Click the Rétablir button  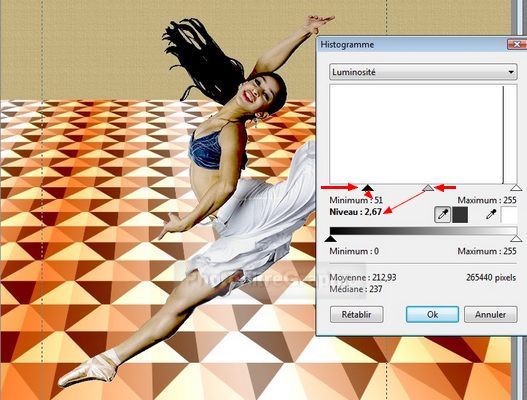click(x=357, y=315)
